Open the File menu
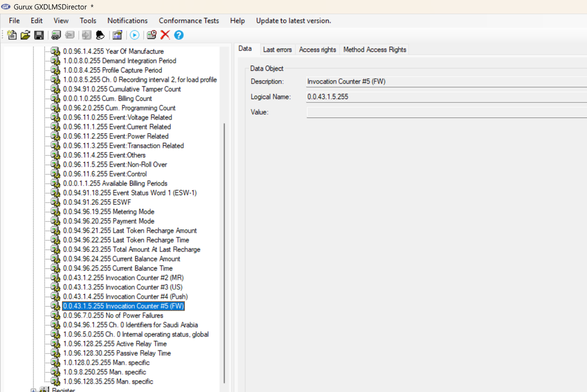 14,21
